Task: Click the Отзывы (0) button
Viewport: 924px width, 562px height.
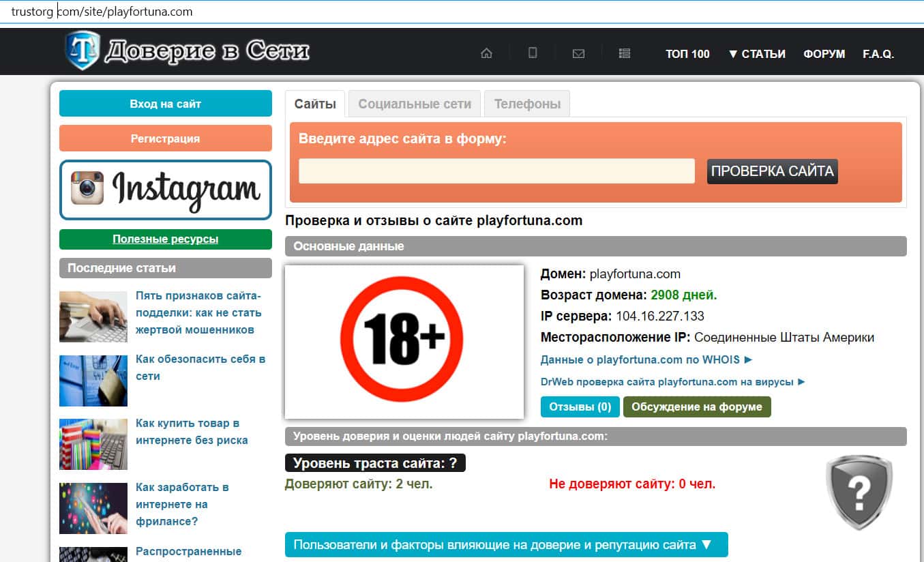Action: point(580,406)
